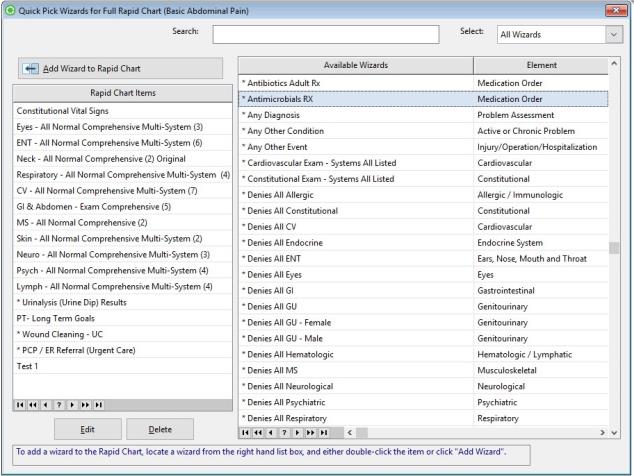The height and width of the screenshot is (476, 634).
Task: Select ENT - All Normal Comprehensive Multi-System (6)
Action: (123, 143)
